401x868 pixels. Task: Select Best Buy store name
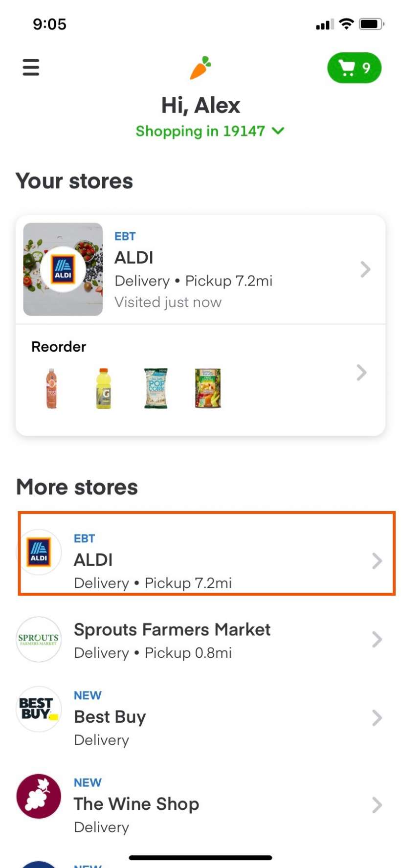point(110,717)
